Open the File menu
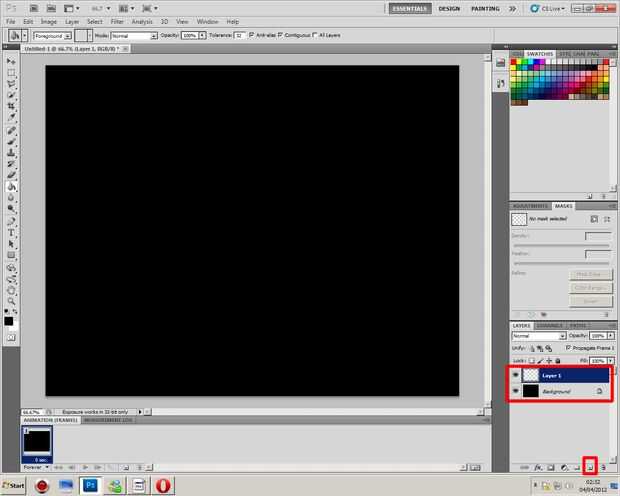 [x=11, y=22]
